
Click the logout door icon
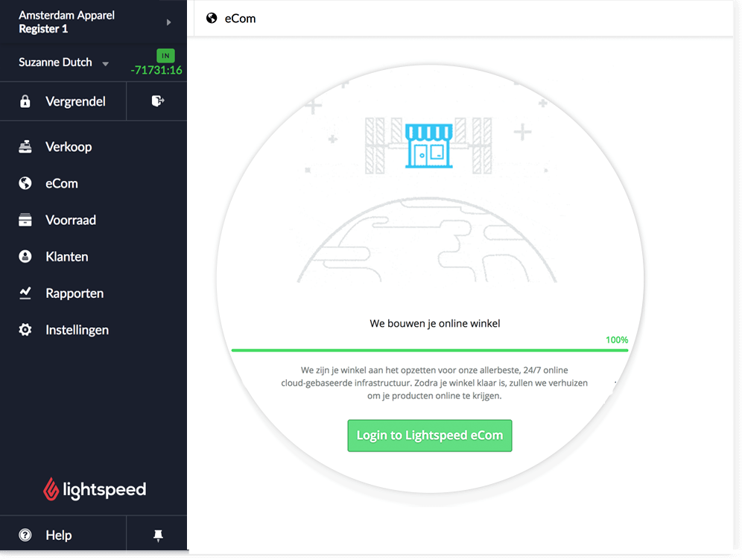pyautogui.click(x=158, y=101)
